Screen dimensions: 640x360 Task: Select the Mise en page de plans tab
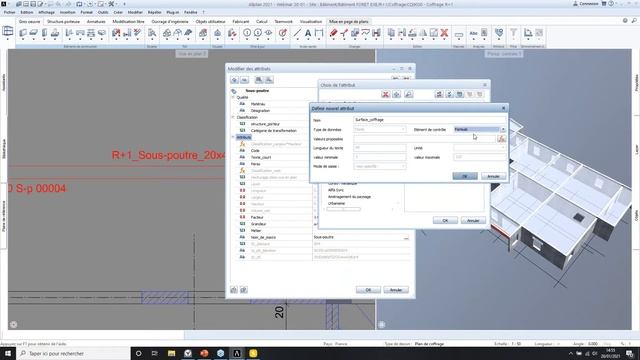[x=349, y=22]
